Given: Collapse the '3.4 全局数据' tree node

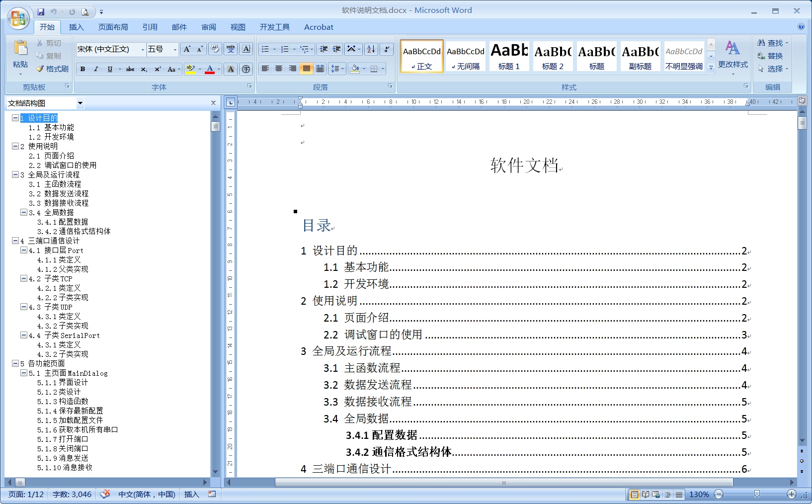Looking at the screenshot, I should tap(23, 212).
